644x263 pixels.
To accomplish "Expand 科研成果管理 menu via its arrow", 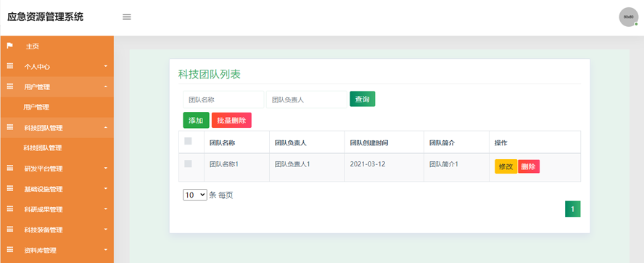I will coord(106,209).
